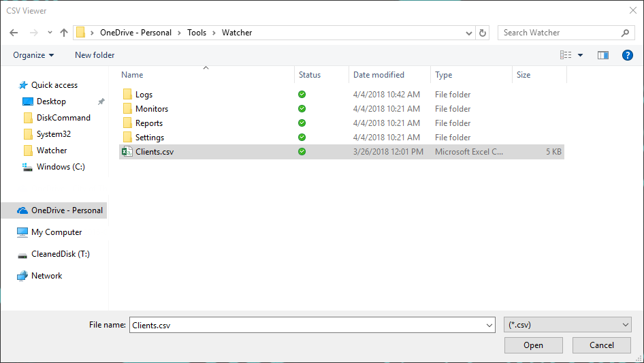Image resolution: width=644 pixels, height=363 pixels.
Task: Go up one folder level
Action: click(64, 33)
